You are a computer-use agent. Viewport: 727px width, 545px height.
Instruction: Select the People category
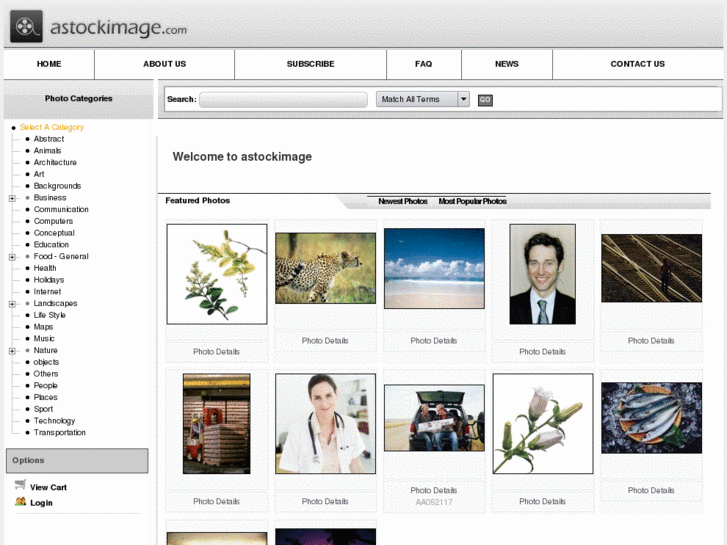(x=45, y=385)
